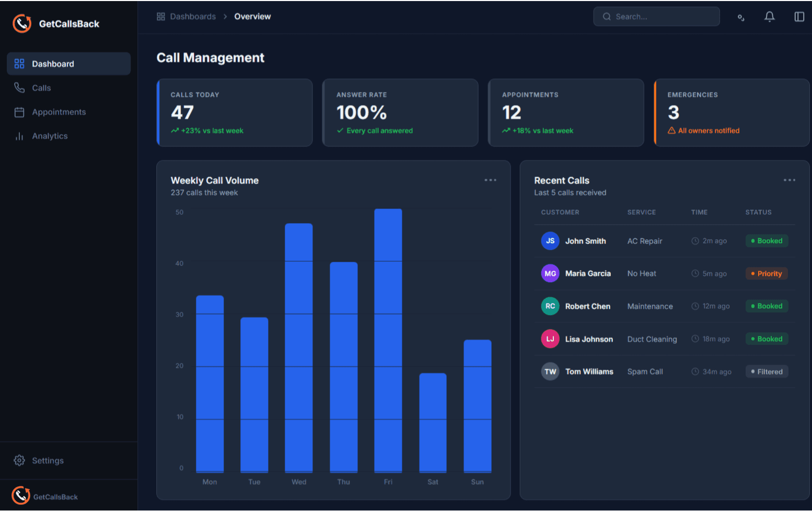Image resolution: width=812 pixels, height=511 pixels.
Task: Click Maria Garcia's Priority status badge
Action: point(767,273)
